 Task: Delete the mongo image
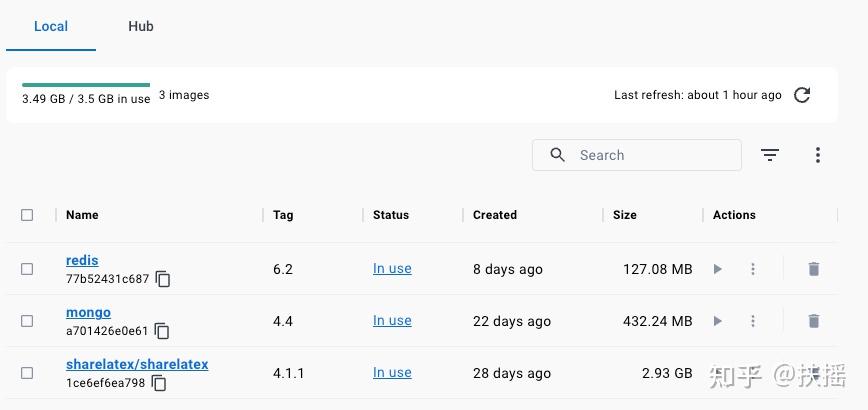(813, 321)
